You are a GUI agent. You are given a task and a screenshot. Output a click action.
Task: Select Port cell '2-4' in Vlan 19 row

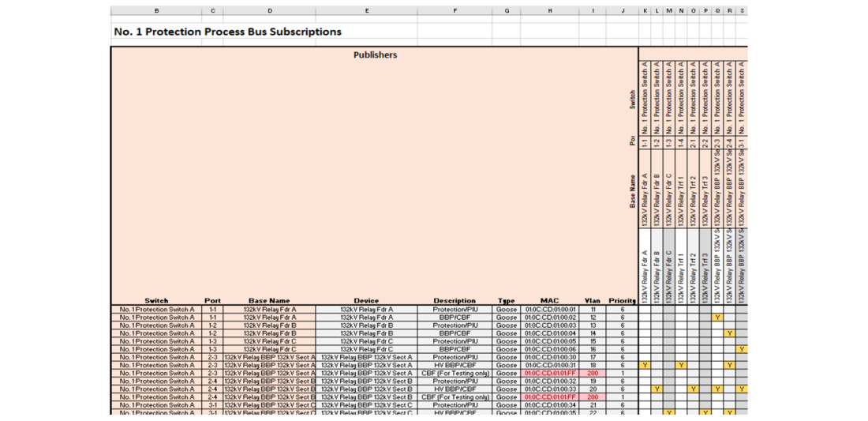click(x=213, y=382)
